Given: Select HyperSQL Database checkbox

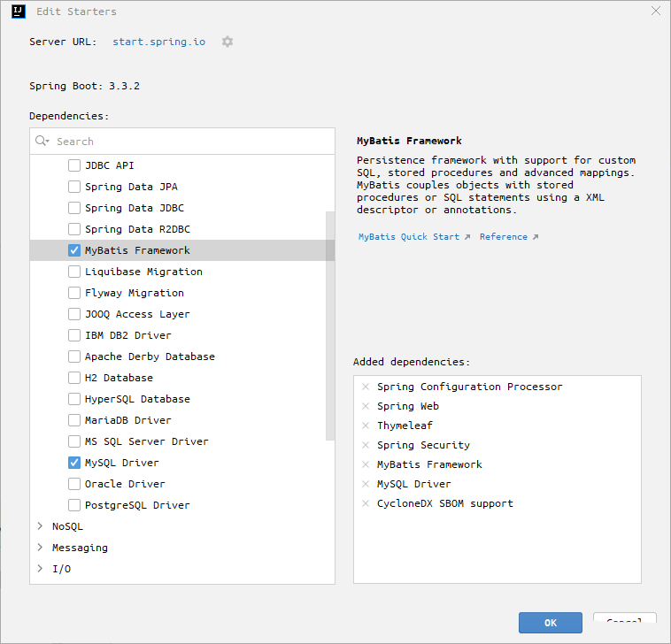Looking at the screenshot, I should pos(74,399).
